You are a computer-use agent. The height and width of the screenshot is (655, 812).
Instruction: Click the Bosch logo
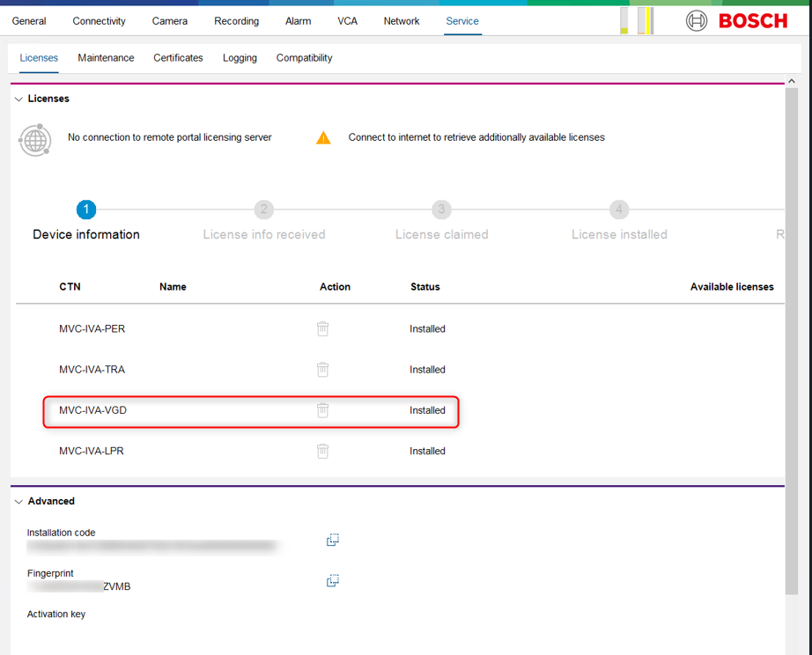coord(737,21)
